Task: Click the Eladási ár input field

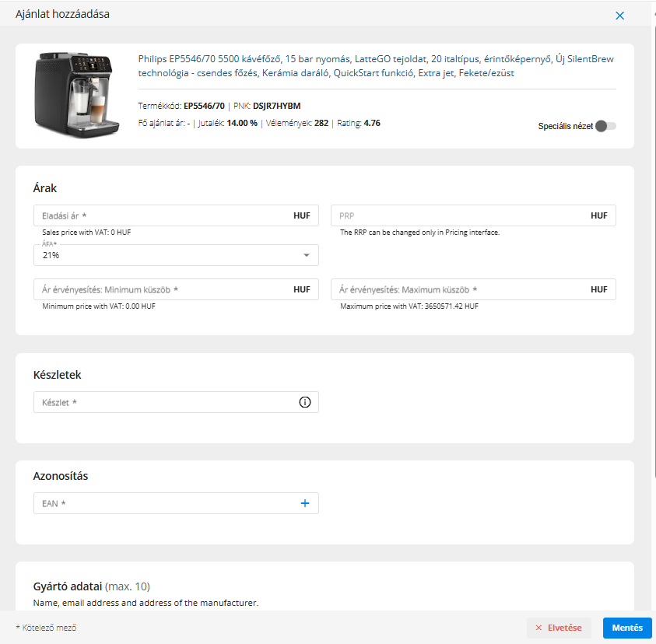Action: pyautogui.click(x=176, y=215)
